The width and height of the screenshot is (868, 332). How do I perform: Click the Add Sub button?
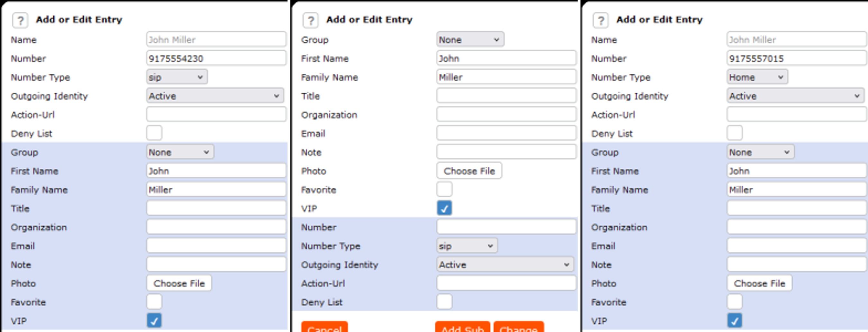[x=462, y=327]
